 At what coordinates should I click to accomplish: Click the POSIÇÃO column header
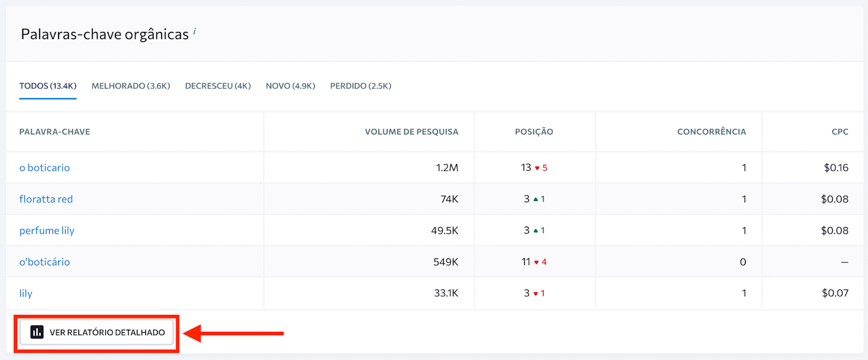534,132
